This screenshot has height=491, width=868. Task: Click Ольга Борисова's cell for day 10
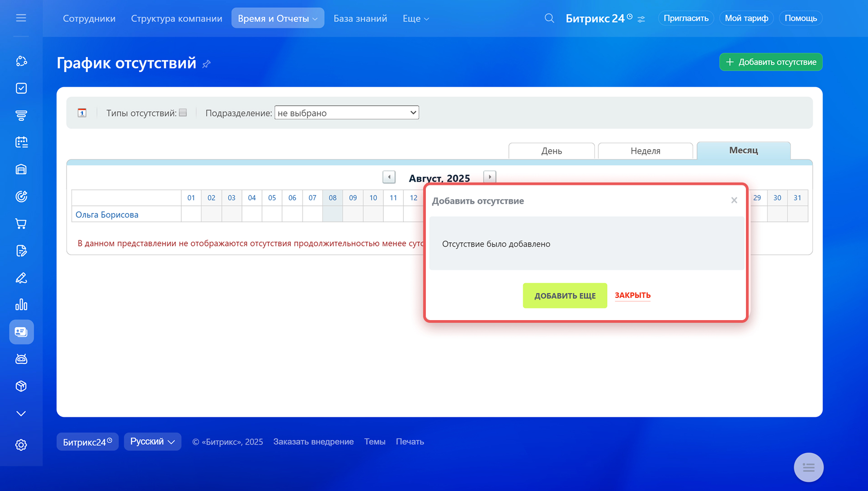(x=373, y=214)
